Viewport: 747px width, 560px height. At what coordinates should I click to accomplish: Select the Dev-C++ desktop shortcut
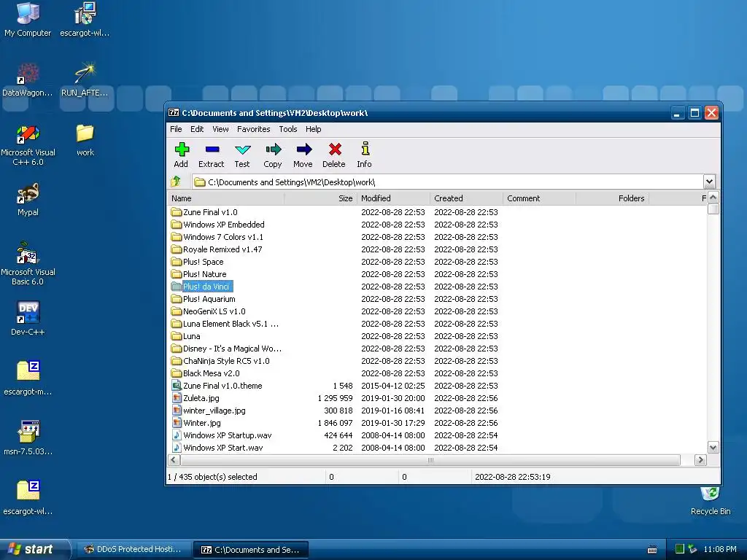click(x=28, y=318)
